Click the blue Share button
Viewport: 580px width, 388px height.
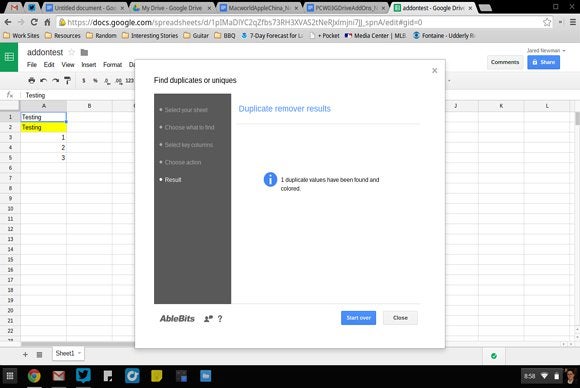pos(543,62)
